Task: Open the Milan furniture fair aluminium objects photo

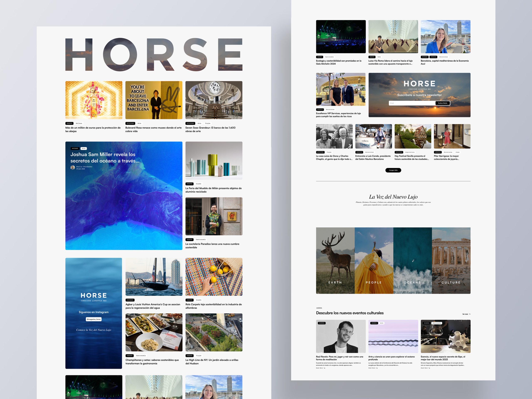Action: [x=214, y=160]
